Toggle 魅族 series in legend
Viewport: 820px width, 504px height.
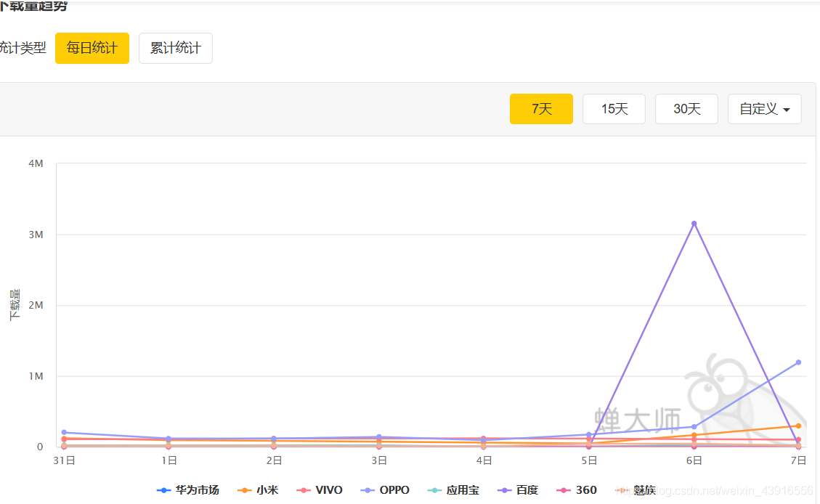click(x=636, y=490)
